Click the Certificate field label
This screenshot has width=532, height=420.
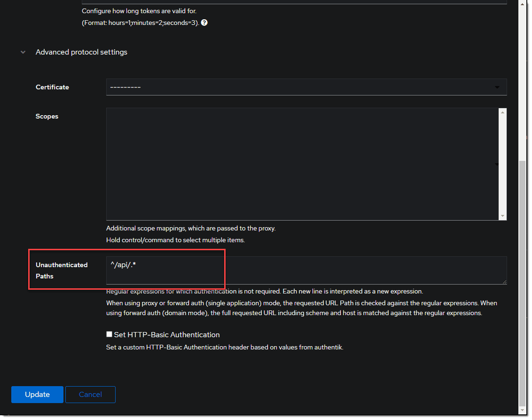pos(52,87)
